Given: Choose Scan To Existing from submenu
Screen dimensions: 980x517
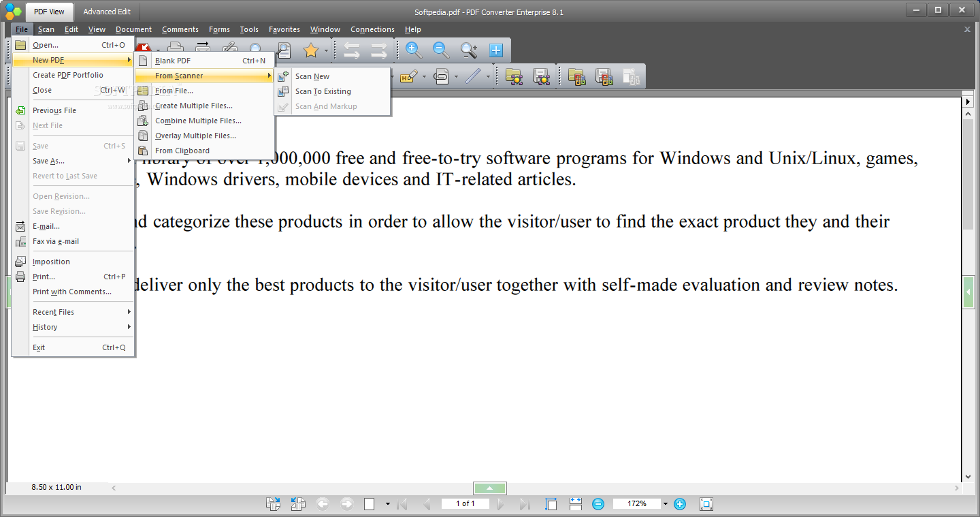Looking at the screenshot, I should (333, 91).
